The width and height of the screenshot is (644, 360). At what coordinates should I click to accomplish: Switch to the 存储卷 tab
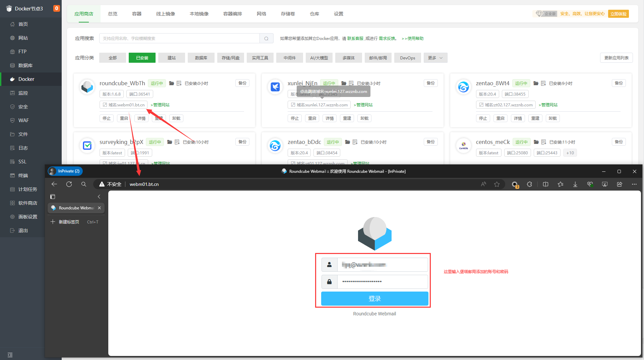pos(288,14)
